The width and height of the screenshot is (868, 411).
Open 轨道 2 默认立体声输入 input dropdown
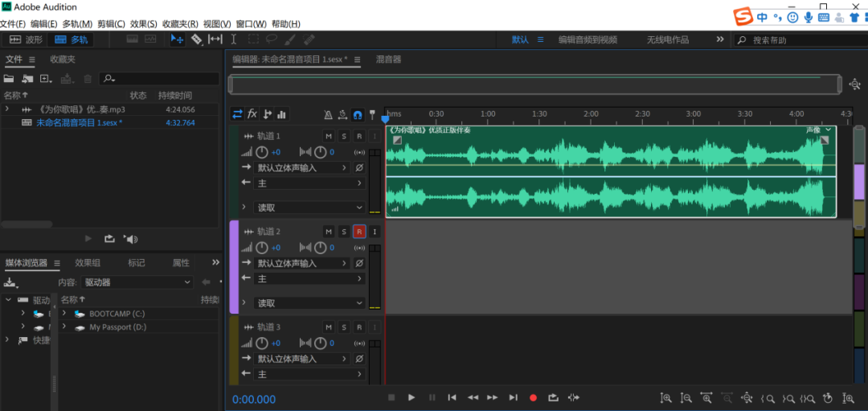302,263
